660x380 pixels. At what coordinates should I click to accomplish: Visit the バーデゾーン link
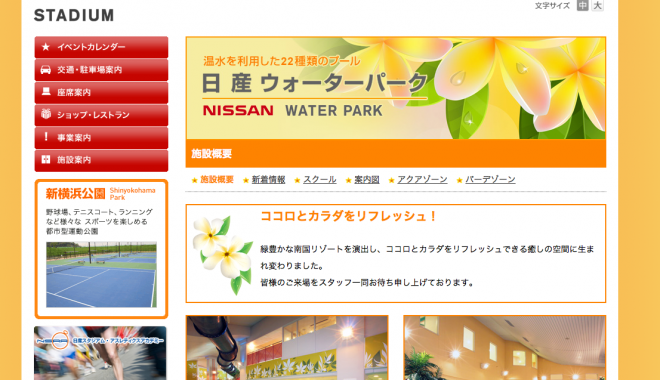(x=490, y=180)
